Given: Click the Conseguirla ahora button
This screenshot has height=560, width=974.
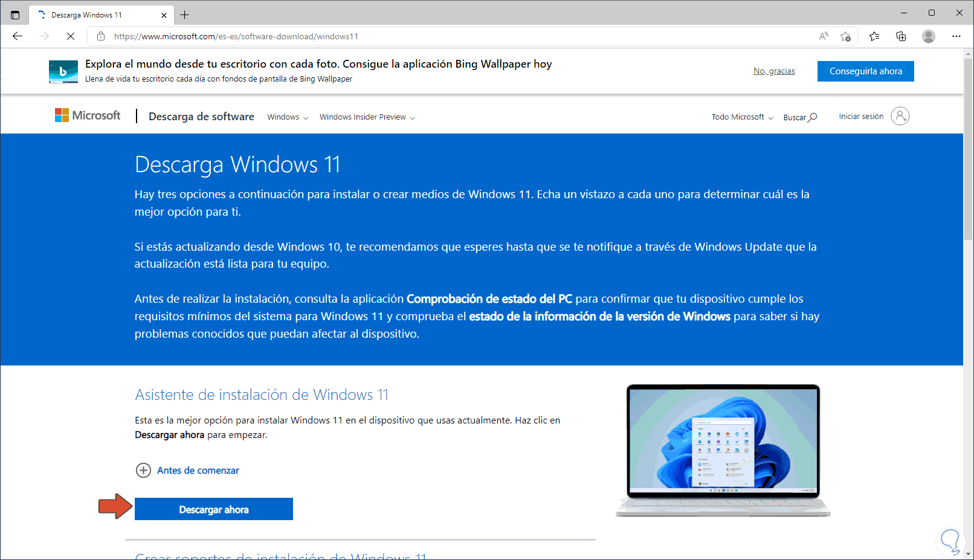Looking at the screenshot, I should click(866, 71).
